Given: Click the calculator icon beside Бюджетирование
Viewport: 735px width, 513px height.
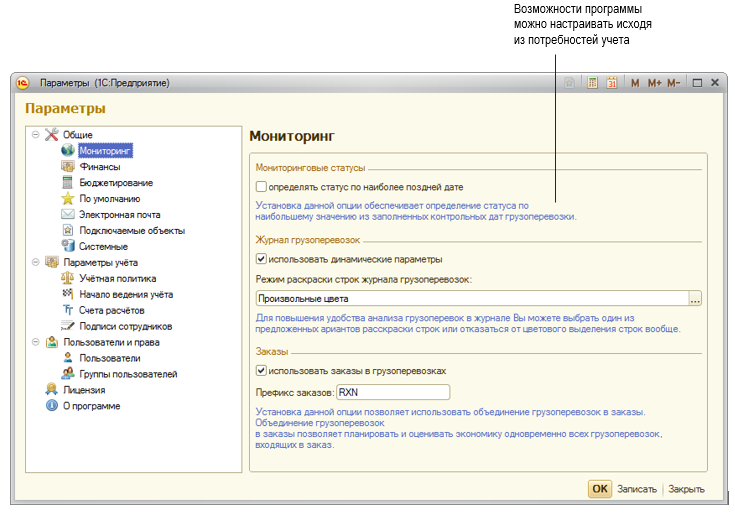Looking at the screenshot, I should (68, 182).
